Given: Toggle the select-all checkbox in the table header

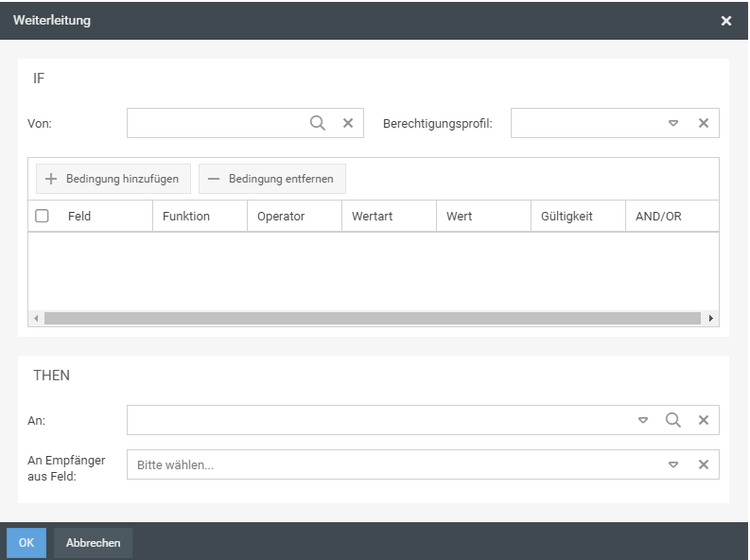Looking at the screenshot, I should point(42,216).
